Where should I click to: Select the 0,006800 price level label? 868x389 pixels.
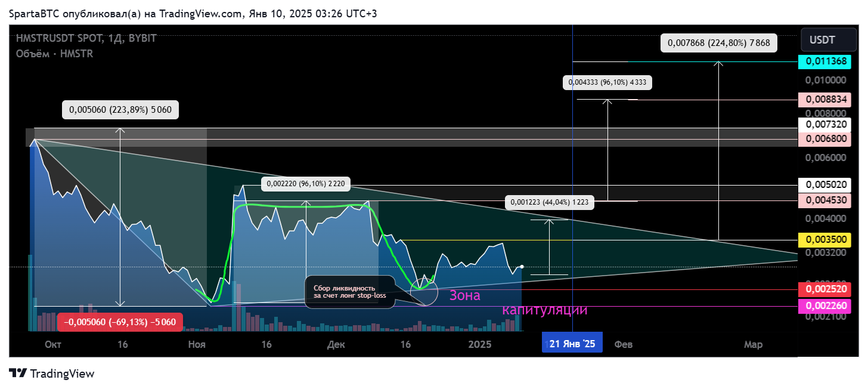coord(826,138)
